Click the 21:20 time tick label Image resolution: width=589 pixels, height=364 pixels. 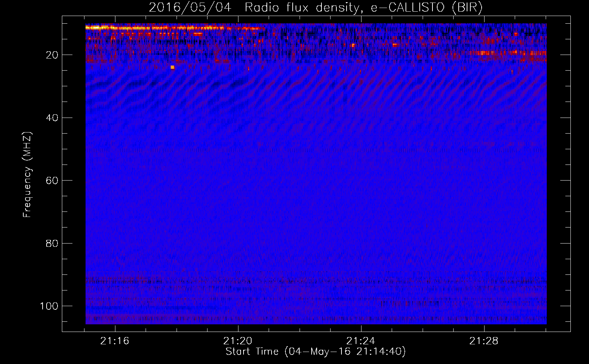[238, 341]
